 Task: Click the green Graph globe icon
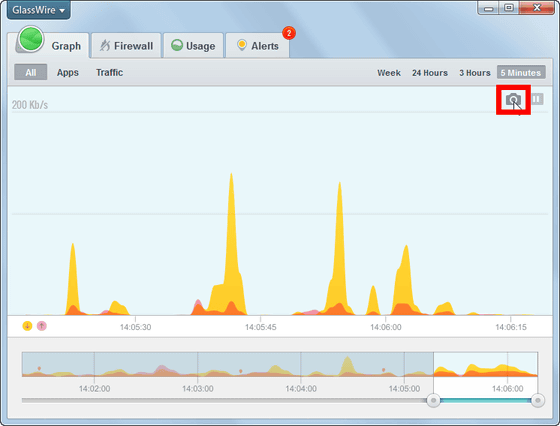[31, 39]
